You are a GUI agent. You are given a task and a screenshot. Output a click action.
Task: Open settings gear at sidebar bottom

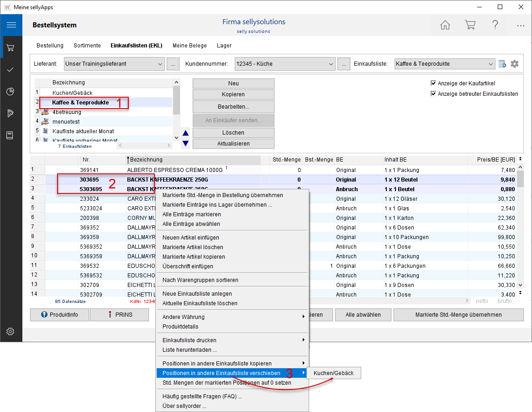pyautogui.click(x=11, y=332)
